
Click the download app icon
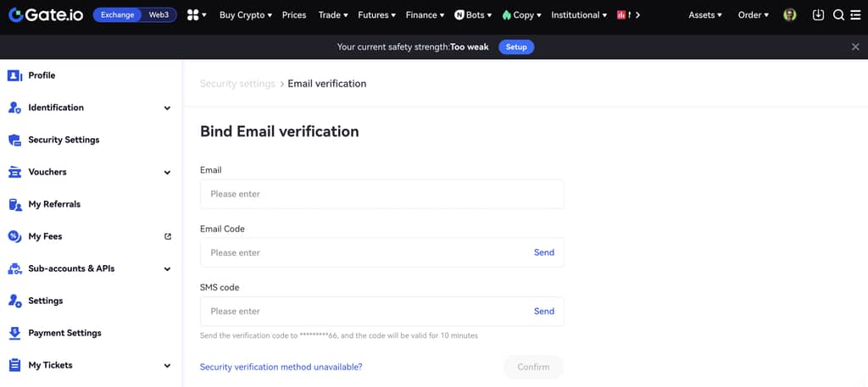tap(818, 15)
